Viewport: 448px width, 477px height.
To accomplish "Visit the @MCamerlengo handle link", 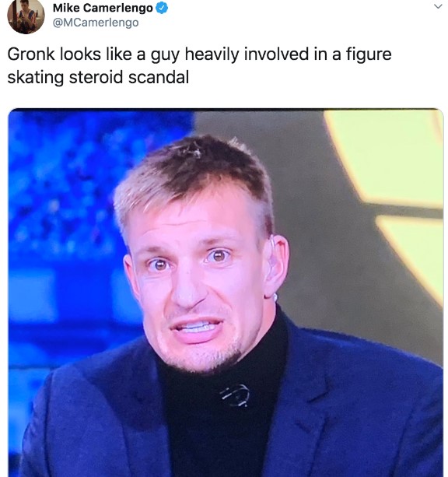I will click(96, 23).
